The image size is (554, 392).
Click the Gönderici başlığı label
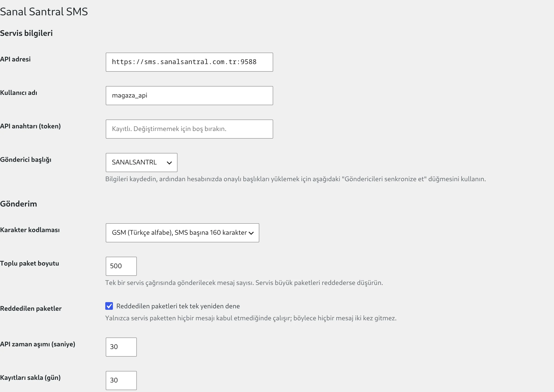click(26, 160)
